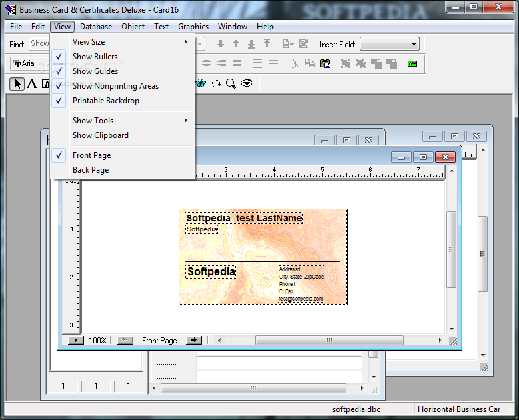Click the move to bottom arrow icon
This screenshot has width=519, height=420.
click(251, 43)
